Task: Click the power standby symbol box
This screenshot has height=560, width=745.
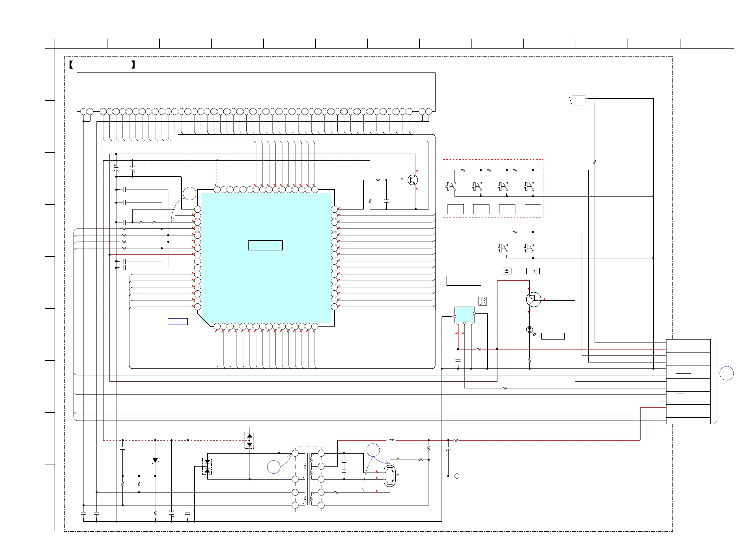Action: [x=533, y=271]
